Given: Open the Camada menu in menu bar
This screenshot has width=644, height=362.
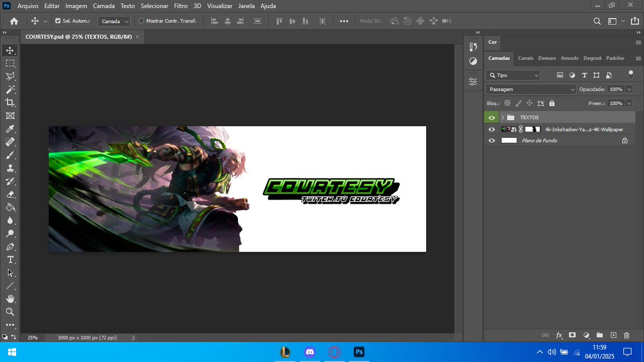Looking at the screenshot, I should (104, 6).
